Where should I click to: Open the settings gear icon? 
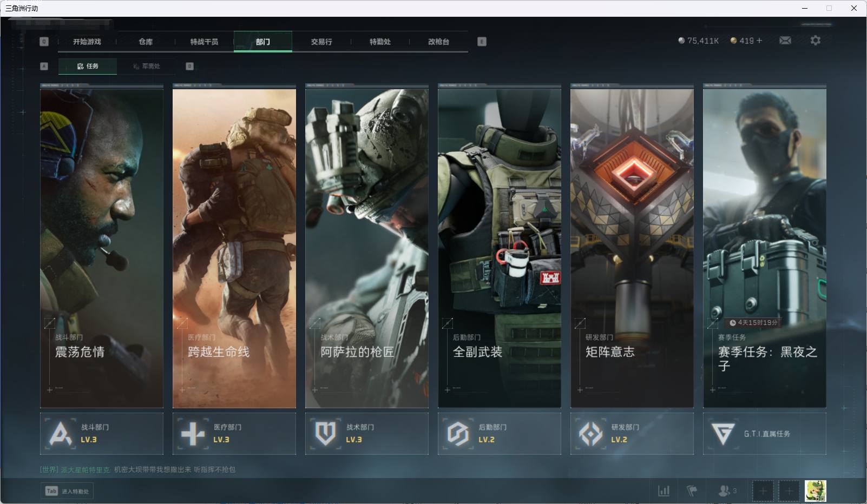point(816,41)
